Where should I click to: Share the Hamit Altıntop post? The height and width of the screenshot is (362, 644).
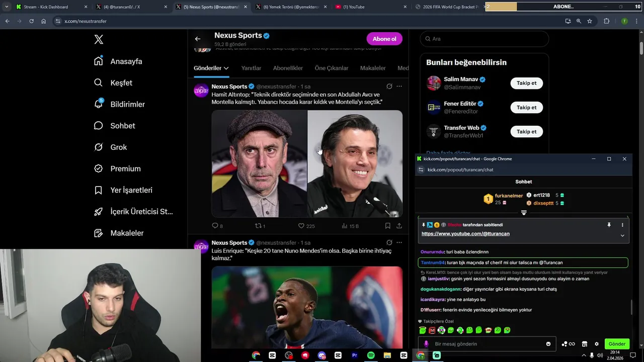click(399, 226)
